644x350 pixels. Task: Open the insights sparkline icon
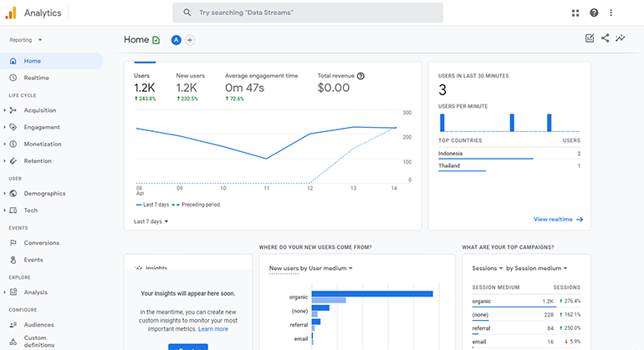point(620,38)
